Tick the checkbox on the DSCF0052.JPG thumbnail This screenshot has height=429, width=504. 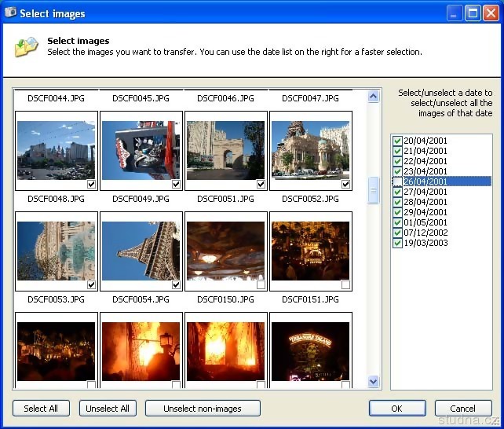345,284
